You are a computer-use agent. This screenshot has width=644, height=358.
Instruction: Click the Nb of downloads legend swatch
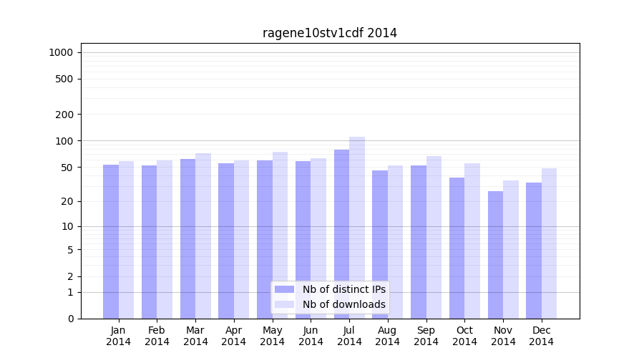click(x=284, y=304)
